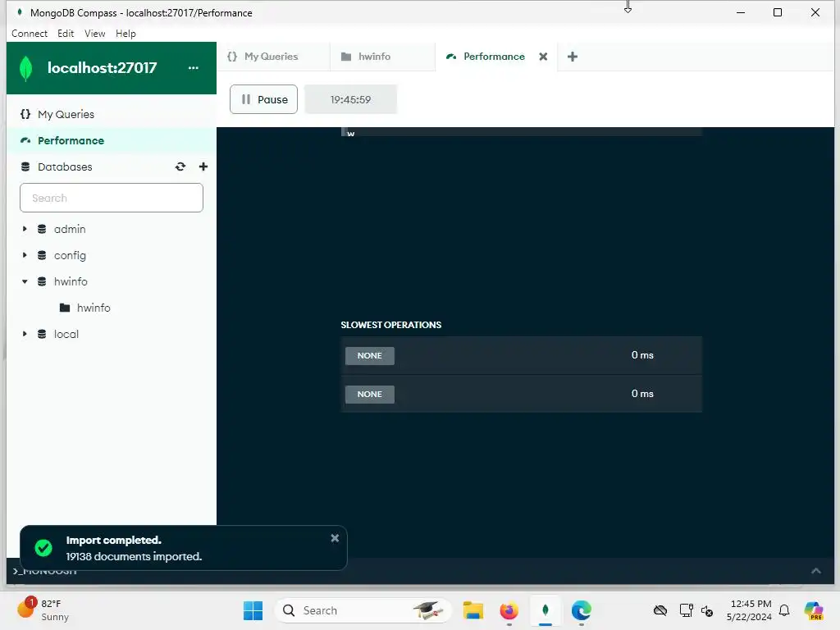Create a new database with plus icon

[203, 167]
